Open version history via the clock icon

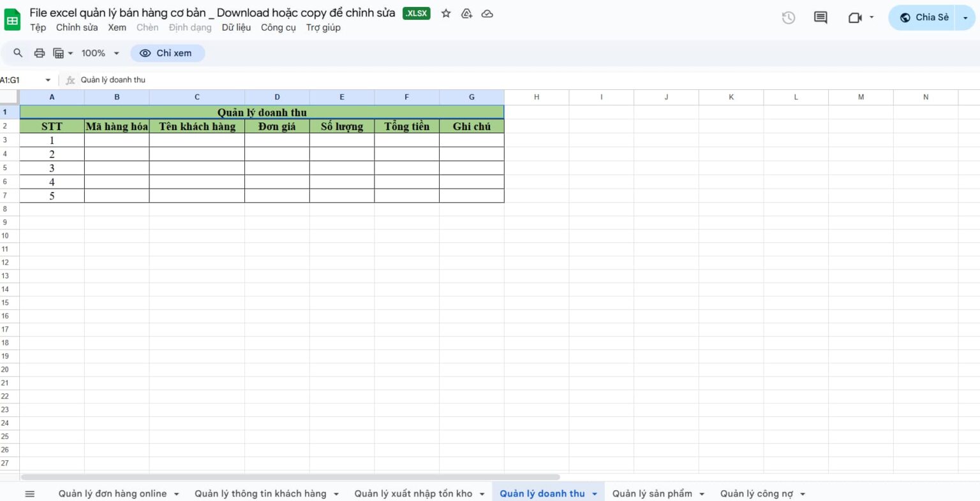(x=788, y=18)
